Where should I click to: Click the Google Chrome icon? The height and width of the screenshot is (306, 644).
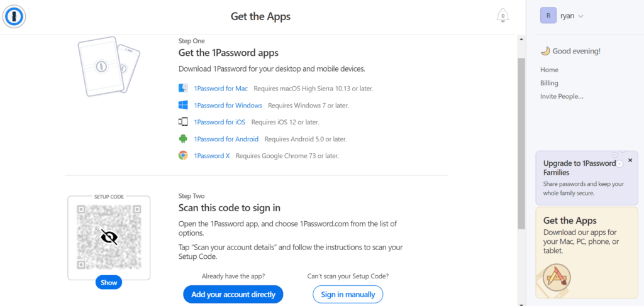[183, 155]
